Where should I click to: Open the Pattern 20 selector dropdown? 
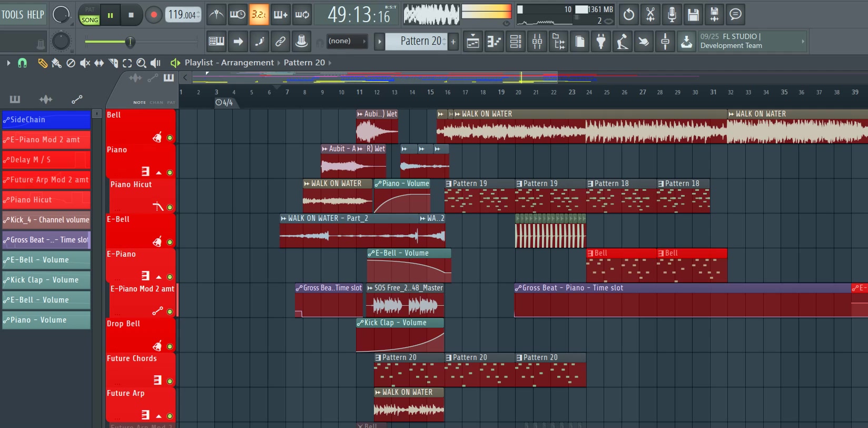pyautogui.click(x=417, y=41)
